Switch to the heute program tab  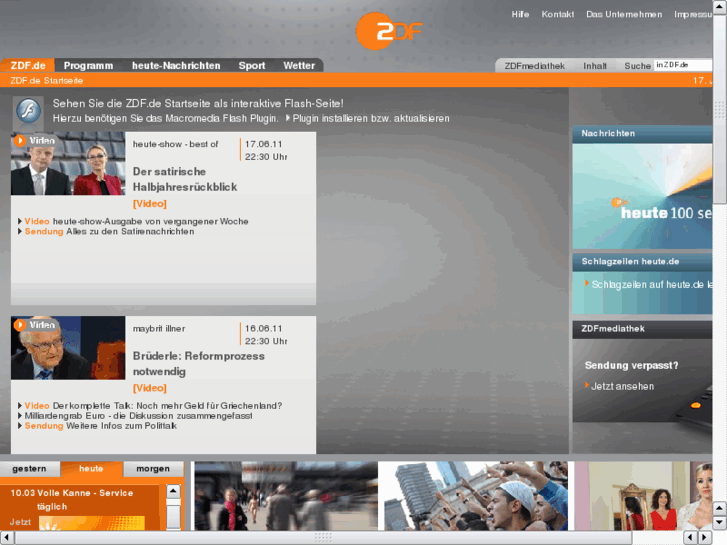91,468
